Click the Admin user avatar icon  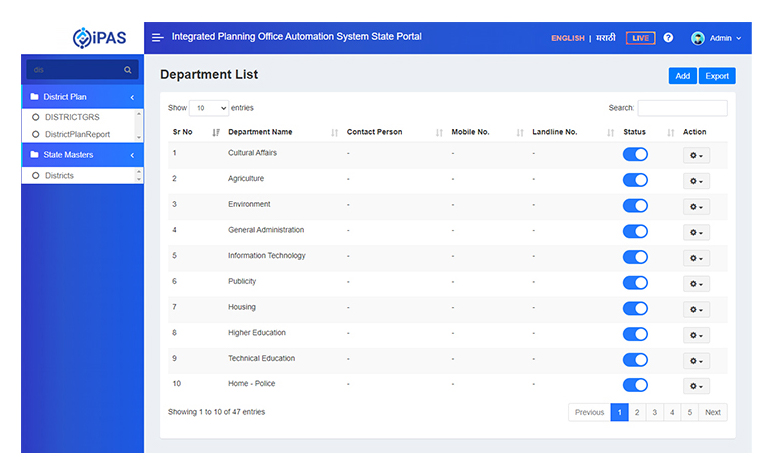pos(698,38)
